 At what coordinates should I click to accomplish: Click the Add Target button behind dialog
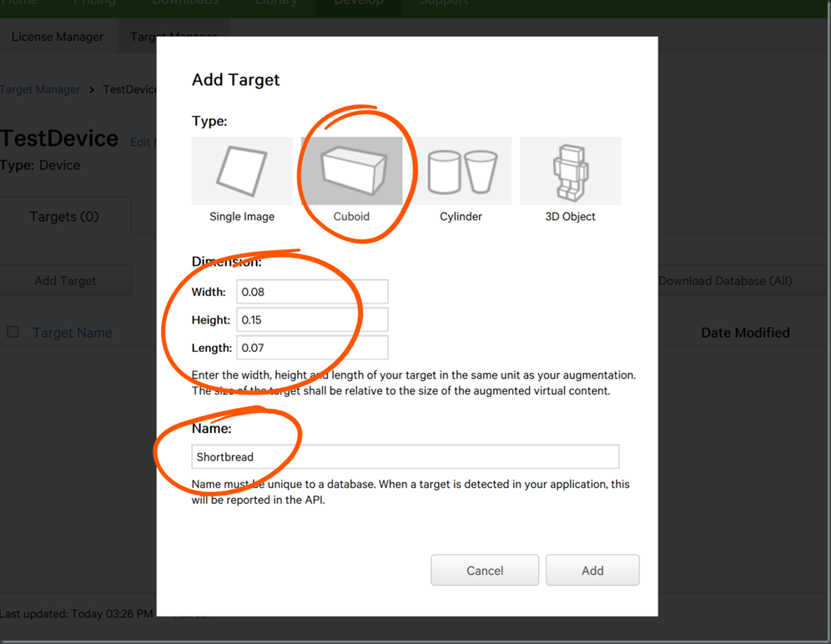(65, 280)
